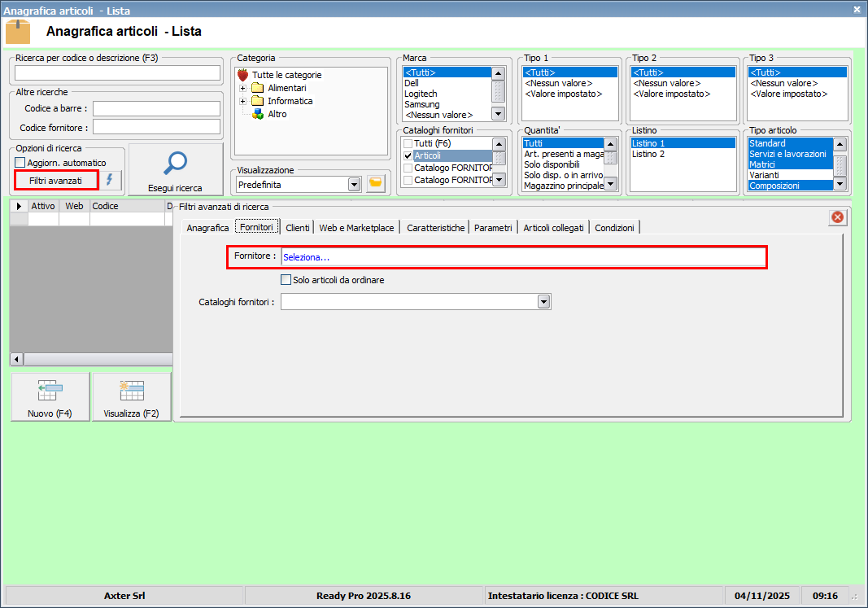
Task: Open the Visualizzazione Predefinita dropdown
Action: tap(355, 185)
